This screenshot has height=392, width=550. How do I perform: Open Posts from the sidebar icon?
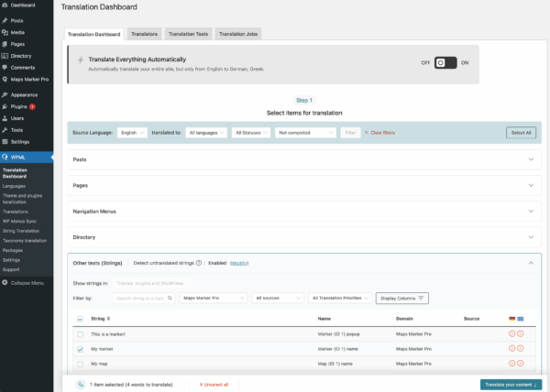point(5,19)
